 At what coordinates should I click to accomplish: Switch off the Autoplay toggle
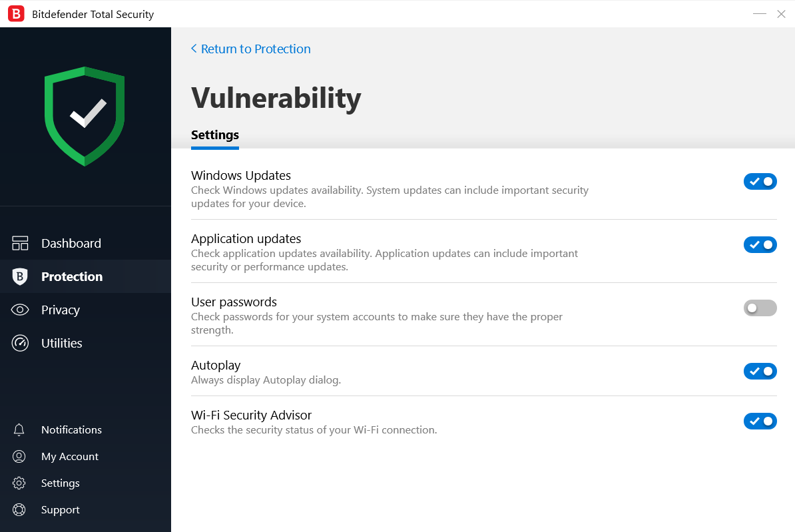[760, 371]
